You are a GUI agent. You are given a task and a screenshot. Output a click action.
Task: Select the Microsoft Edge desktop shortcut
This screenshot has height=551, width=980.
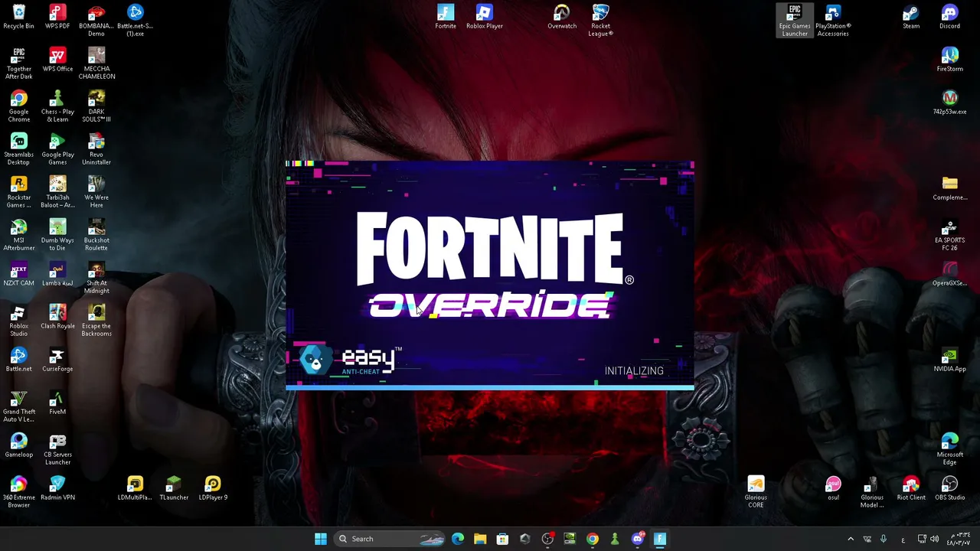click(x=949, y=449)
